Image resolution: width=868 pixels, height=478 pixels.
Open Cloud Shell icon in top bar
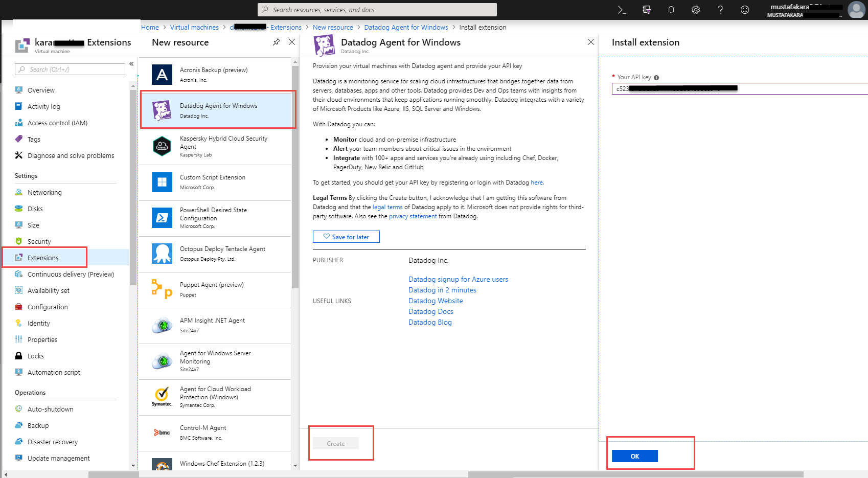[x=622, y=10]
